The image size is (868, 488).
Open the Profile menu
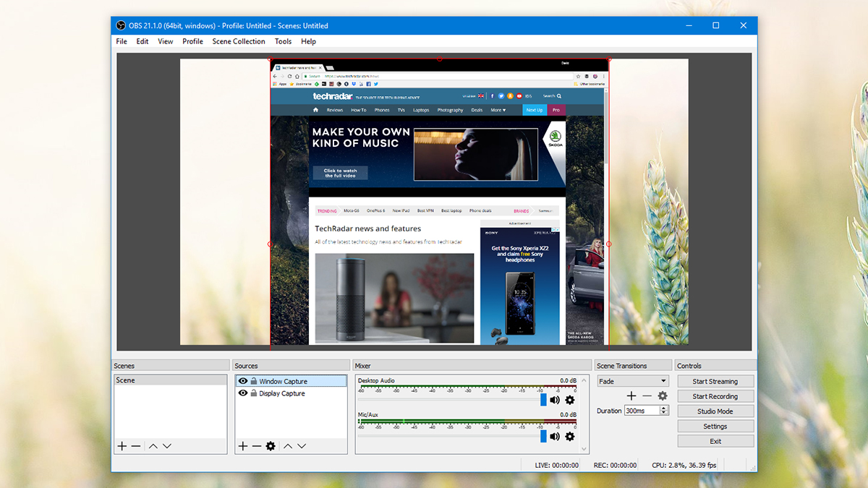(x=192, y=41)
